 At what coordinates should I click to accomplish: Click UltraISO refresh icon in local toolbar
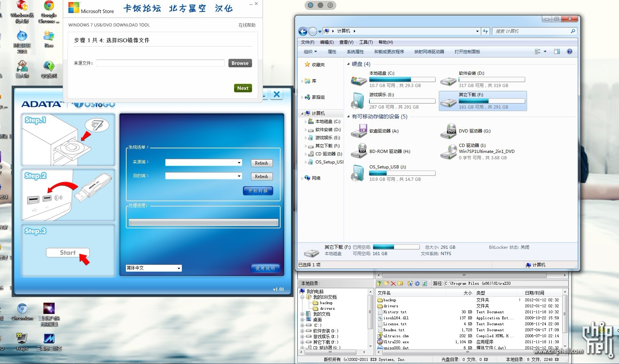[424, 283]
